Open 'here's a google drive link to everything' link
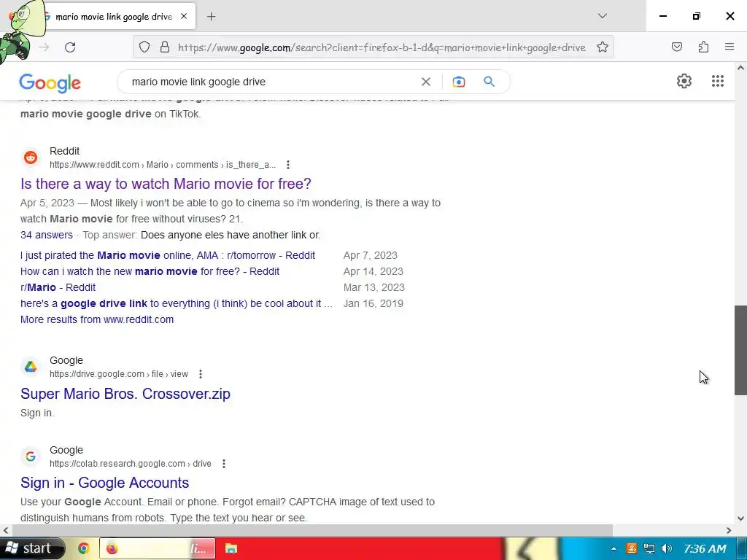Viewport: 747px width, 560px height. 177,303
